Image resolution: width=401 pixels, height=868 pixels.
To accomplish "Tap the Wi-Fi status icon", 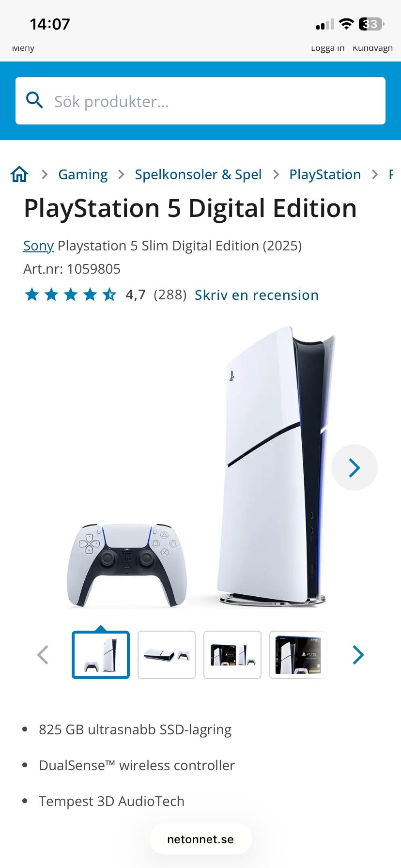I will (x=346, y=24).
